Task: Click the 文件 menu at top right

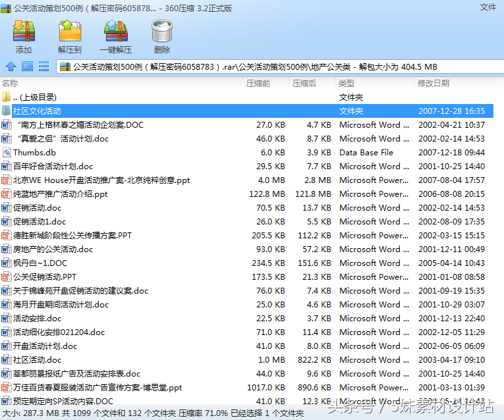Action: 488,7
